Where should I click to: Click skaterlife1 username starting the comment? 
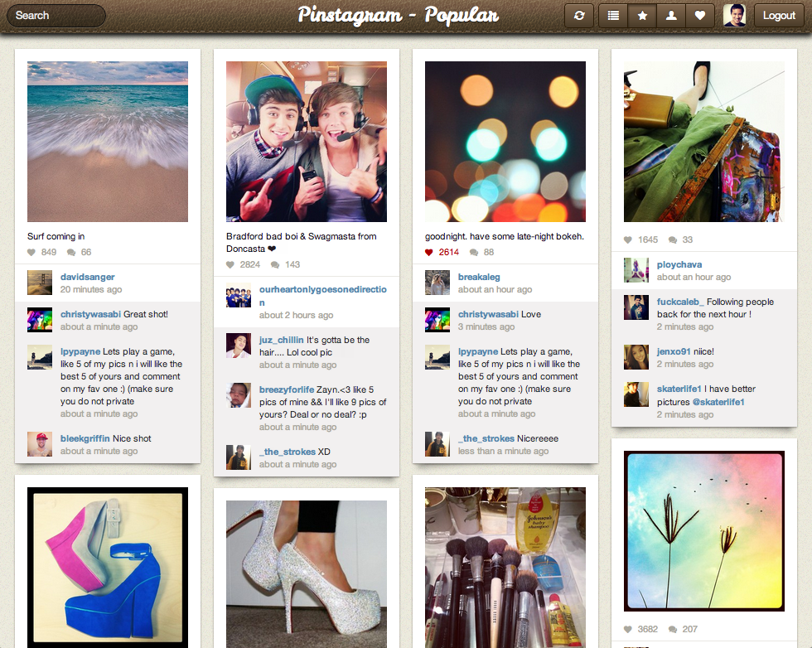point(679,389)
